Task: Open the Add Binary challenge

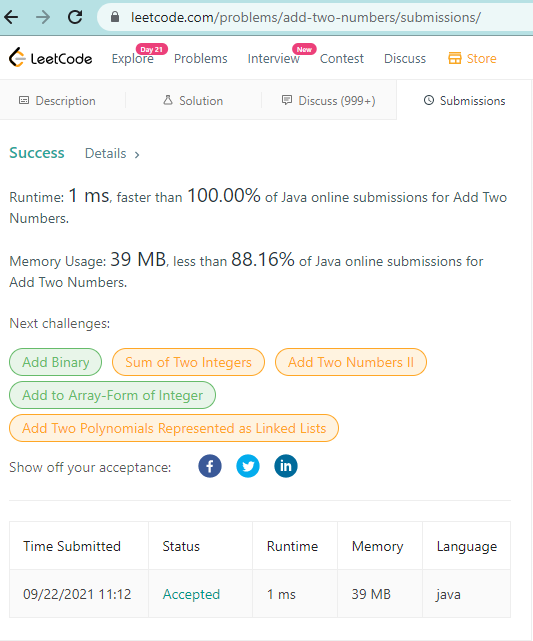Action: point(56,362)
